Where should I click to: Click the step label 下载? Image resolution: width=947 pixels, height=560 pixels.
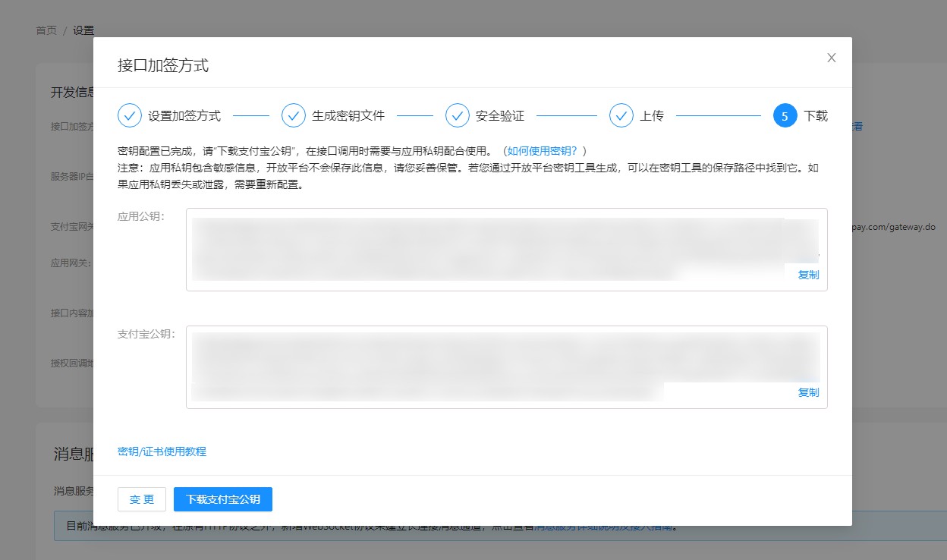click(816, 116)
